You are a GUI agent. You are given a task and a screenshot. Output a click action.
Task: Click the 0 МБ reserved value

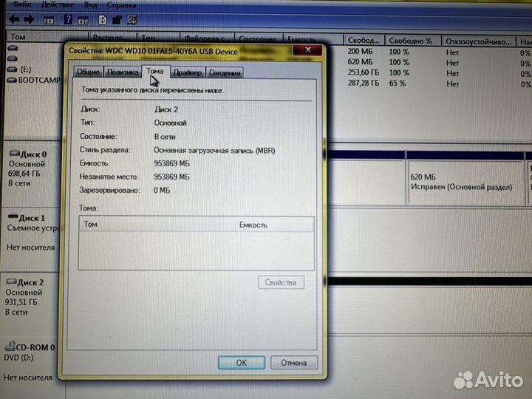click(162, 191)
